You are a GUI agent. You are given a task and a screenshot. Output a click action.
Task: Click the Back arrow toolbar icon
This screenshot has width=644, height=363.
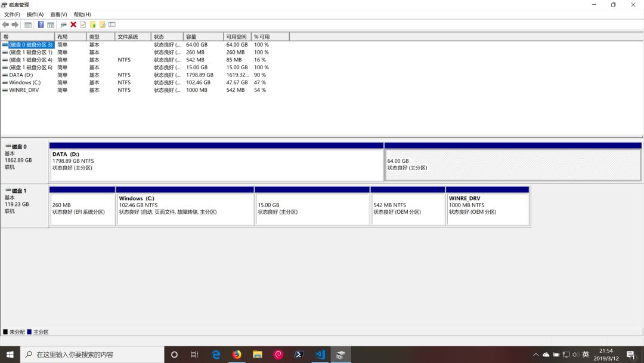(5, 24)
